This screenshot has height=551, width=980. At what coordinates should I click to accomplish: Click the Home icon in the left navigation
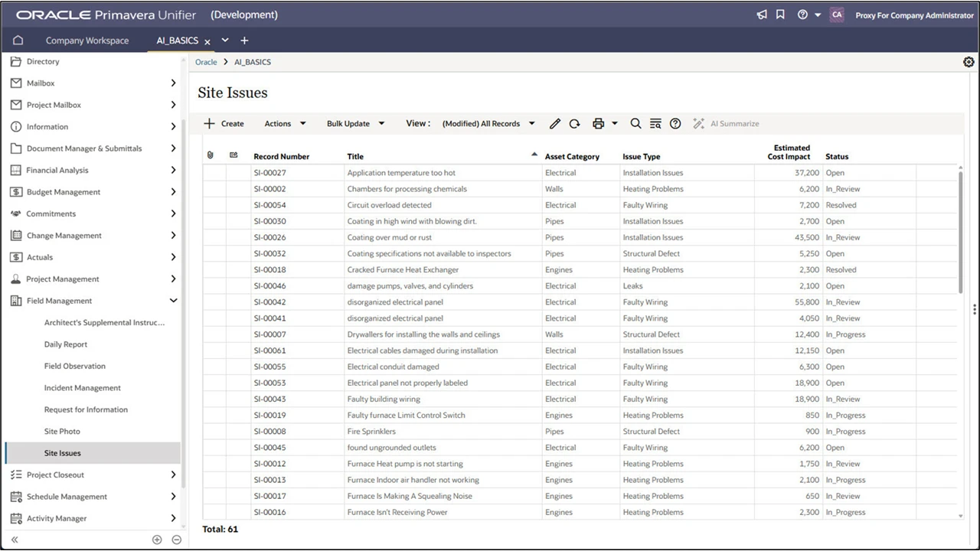(x=17, y=40)
